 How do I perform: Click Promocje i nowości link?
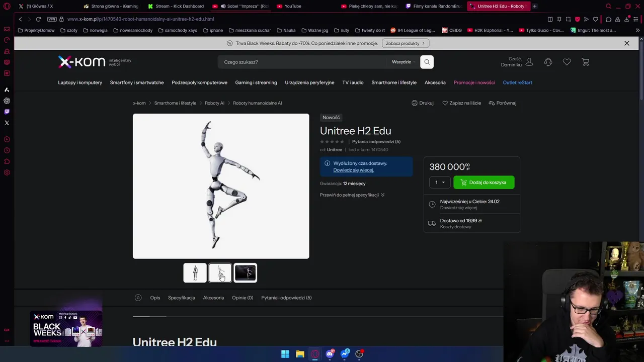(474, 82)
